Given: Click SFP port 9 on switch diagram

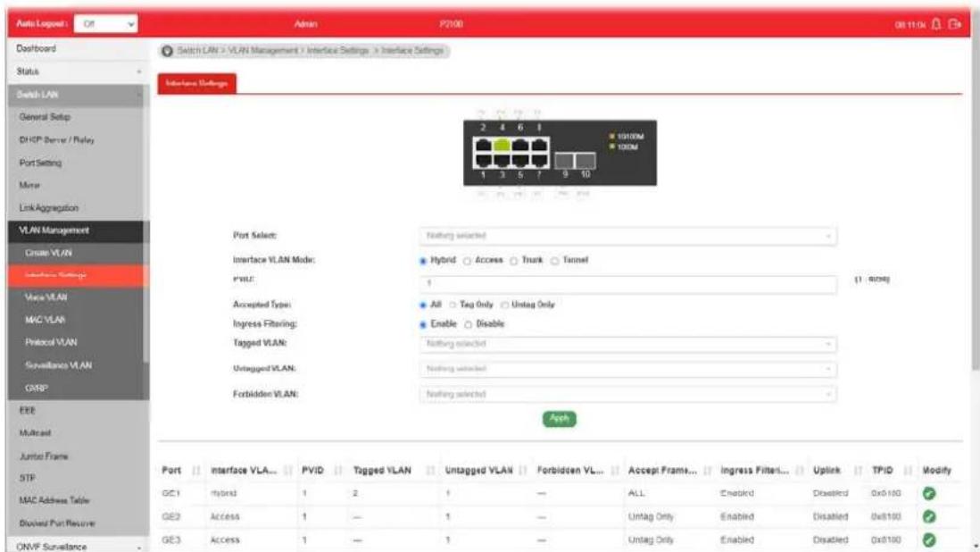Looking at the screenshot, I should (x=564, y=161).
